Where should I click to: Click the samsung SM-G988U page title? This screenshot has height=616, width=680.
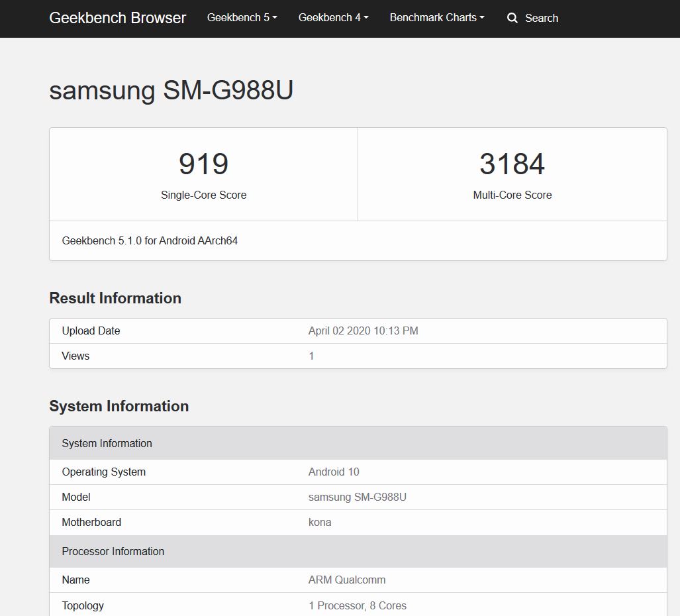click(x=171, y=90)
